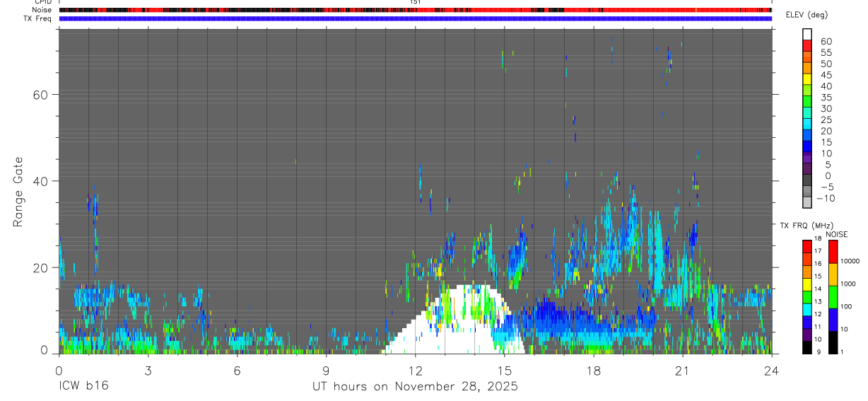Viewport: 868px width, 401px height.
Task: Click the CPID value '151'
Action: 416,2
